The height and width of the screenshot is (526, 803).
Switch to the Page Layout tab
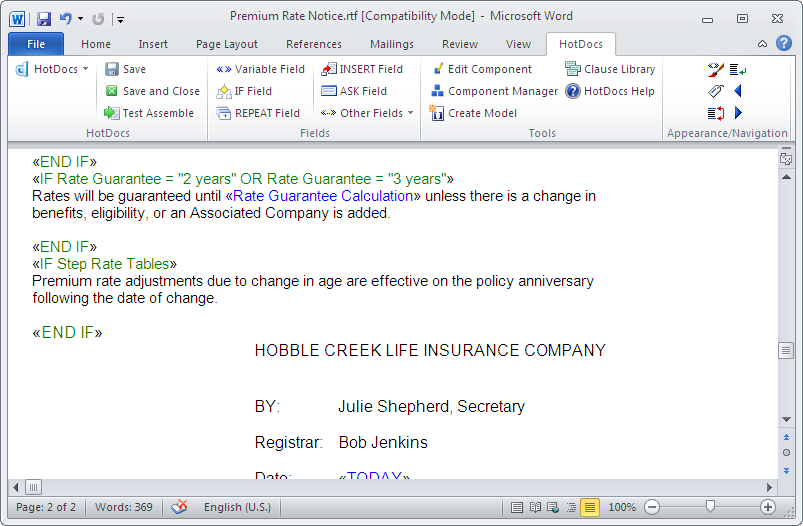click(226, 44)
